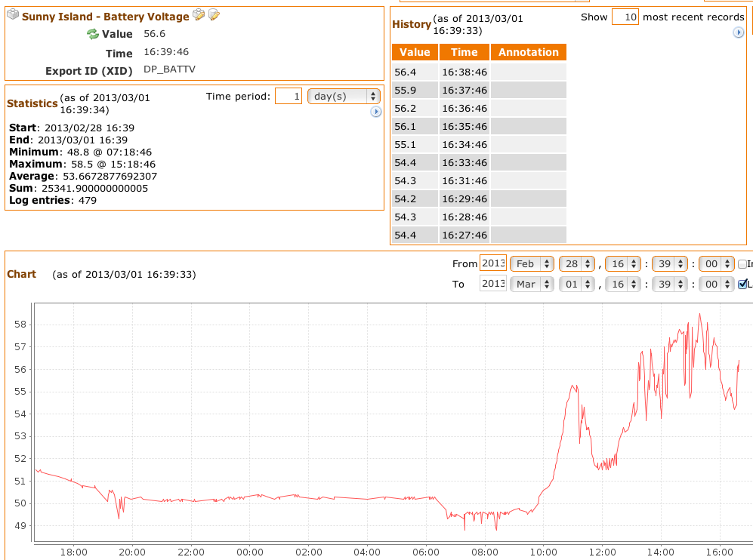Open the From seconds dropdown

point(717,263)
